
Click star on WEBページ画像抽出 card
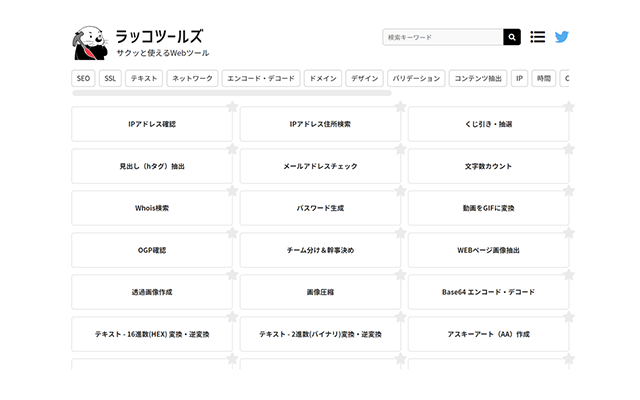coord(568,234)
